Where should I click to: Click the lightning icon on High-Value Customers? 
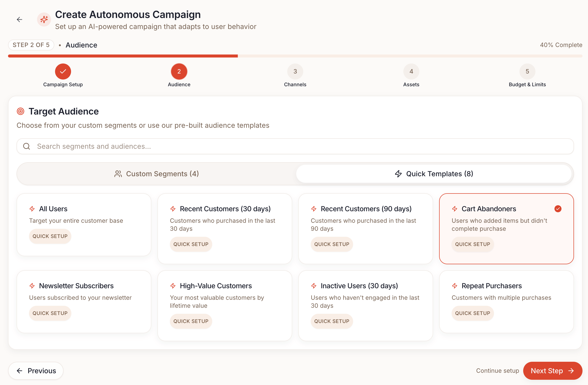(x=173, y=286)
